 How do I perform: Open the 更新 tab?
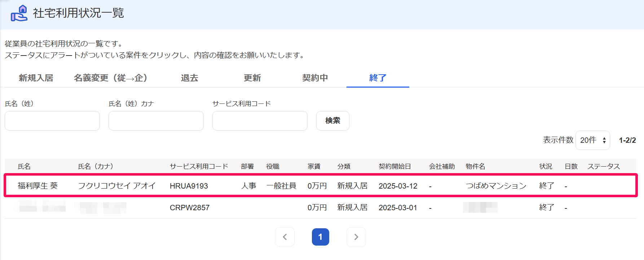[252, 78]
